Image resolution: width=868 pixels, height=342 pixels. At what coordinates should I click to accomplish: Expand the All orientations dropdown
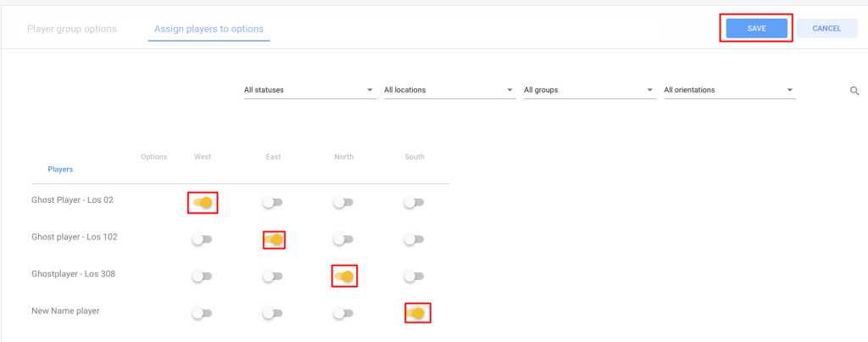point(730,90)
